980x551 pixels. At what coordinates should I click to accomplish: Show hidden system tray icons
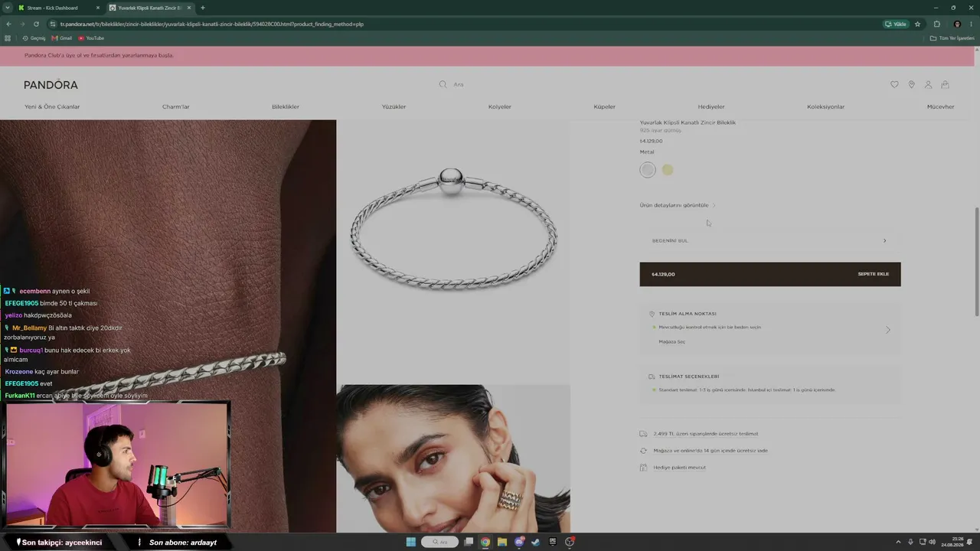pos(899,542)
